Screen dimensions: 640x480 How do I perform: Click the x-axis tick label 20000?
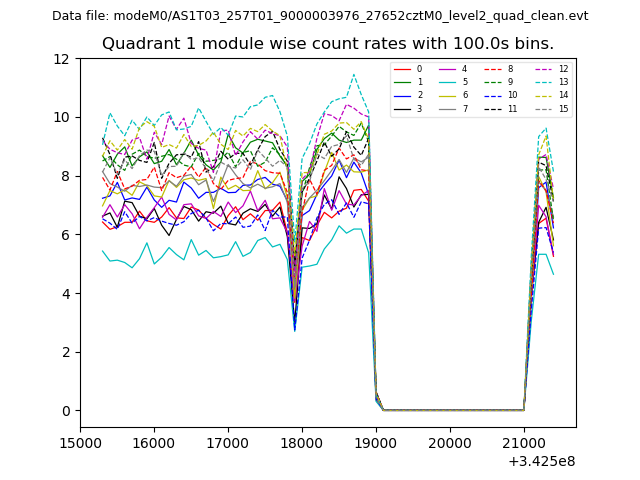pyautogui.click(x=450, y=443)
